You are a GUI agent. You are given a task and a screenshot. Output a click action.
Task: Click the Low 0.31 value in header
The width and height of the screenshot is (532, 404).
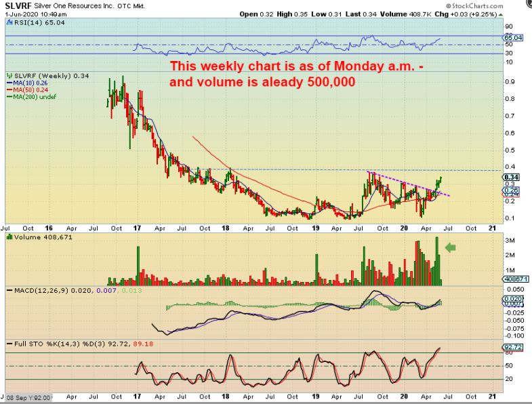click(327, 14)
